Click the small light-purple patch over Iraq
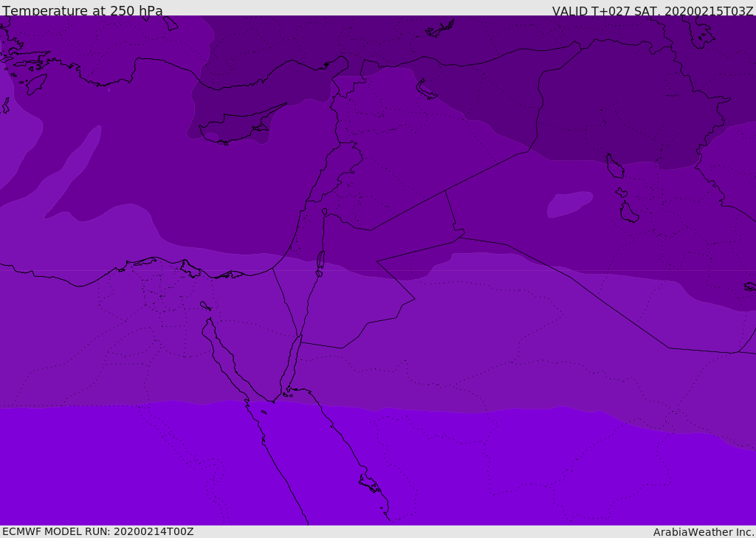 point(569,204)
